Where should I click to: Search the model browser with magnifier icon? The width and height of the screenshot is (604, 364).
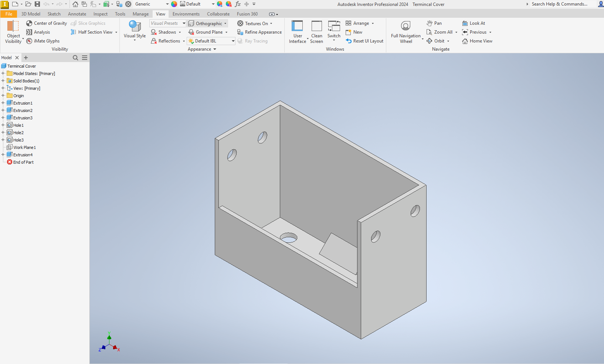(x=75, y=58)
